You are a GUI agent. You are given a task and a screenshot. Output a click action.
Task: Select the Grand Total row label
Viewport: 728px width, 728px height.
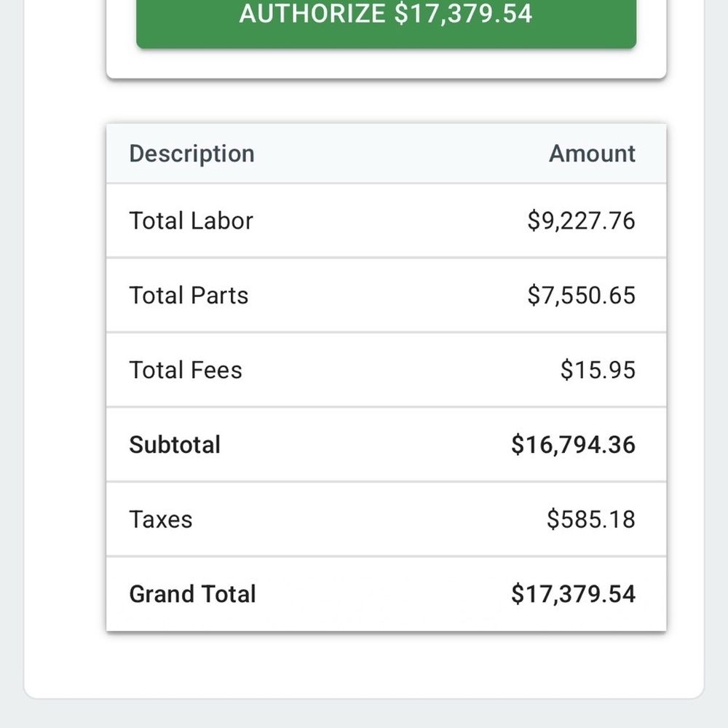[x=192, y=594]
